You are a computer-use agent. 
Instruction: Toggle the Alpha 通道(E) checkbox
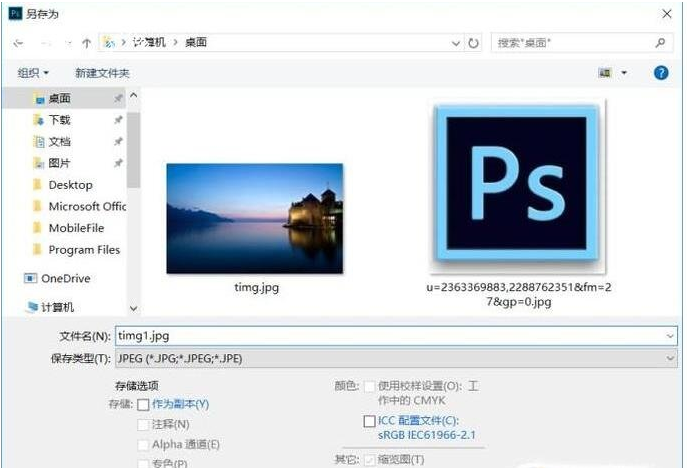143,445
